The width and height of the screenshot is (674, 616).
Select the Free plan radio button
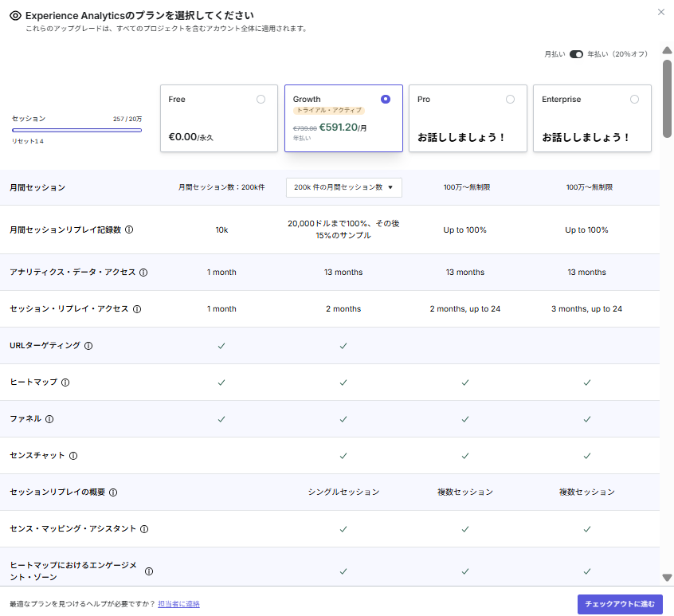(261, 100)
